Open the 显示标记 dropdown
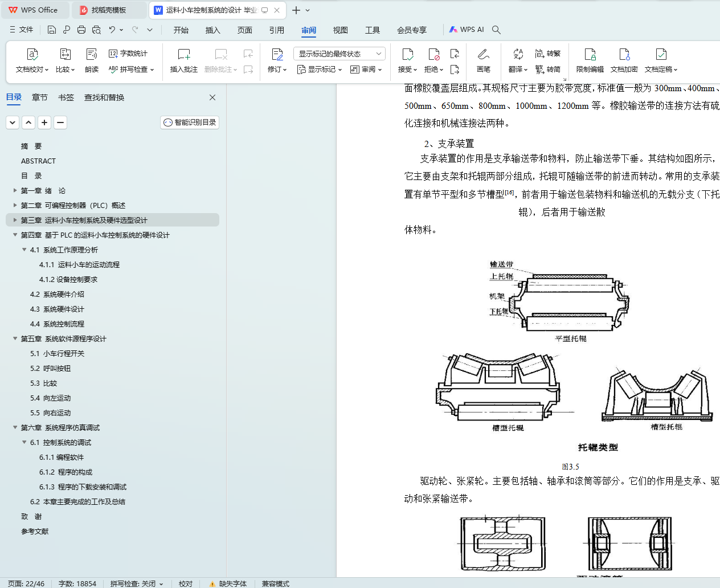 [320, 70]
